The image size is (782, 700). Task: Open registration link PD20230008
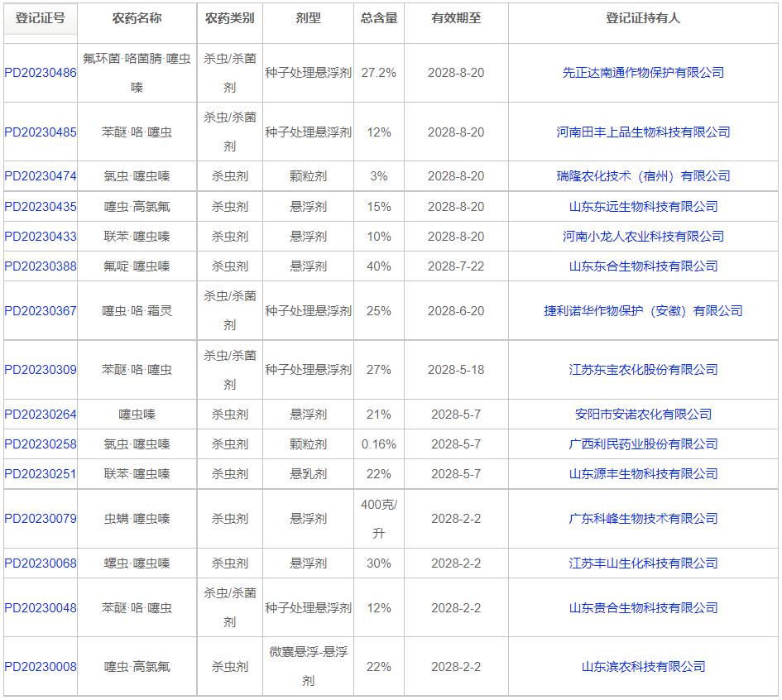[41, 667]
